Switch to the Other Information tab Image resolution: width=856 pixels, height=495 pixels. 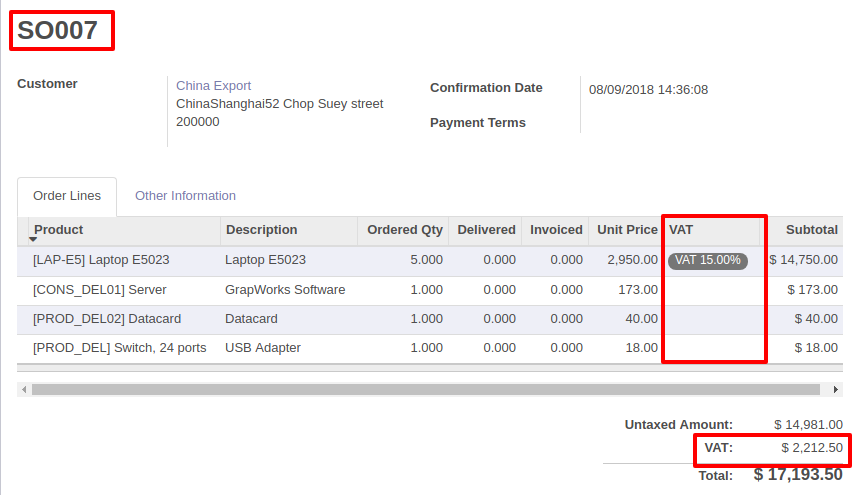tap(185, 196)
